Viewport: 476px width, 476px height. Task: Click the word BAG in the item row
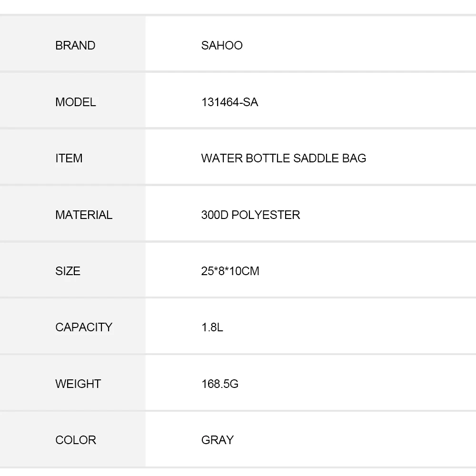354,158
